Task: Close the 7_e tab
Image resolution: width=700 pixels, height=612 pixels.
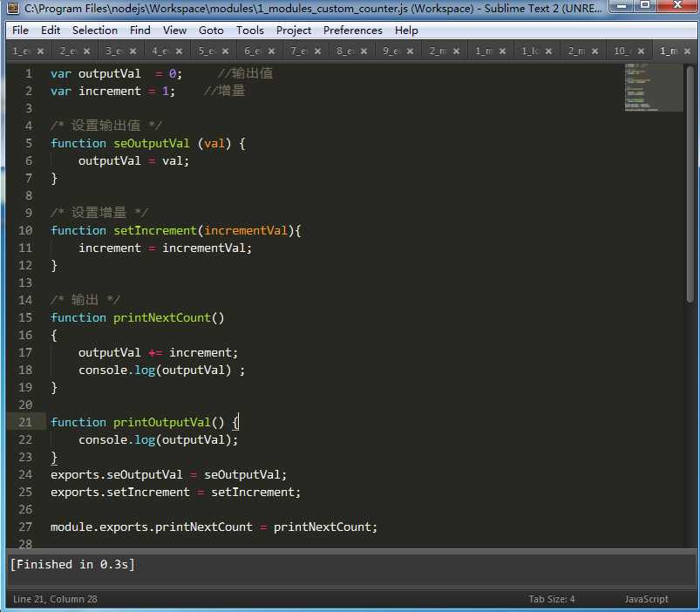Action: point(318,51)
